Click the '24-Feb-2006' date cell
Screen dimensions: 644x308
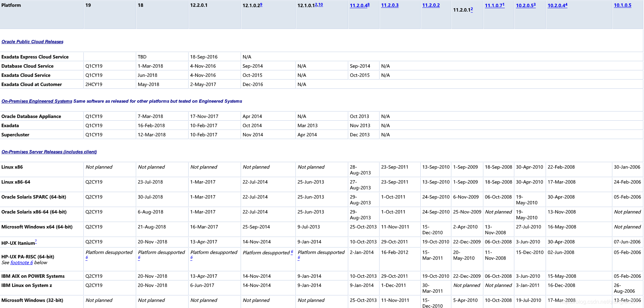pos(628,182)
